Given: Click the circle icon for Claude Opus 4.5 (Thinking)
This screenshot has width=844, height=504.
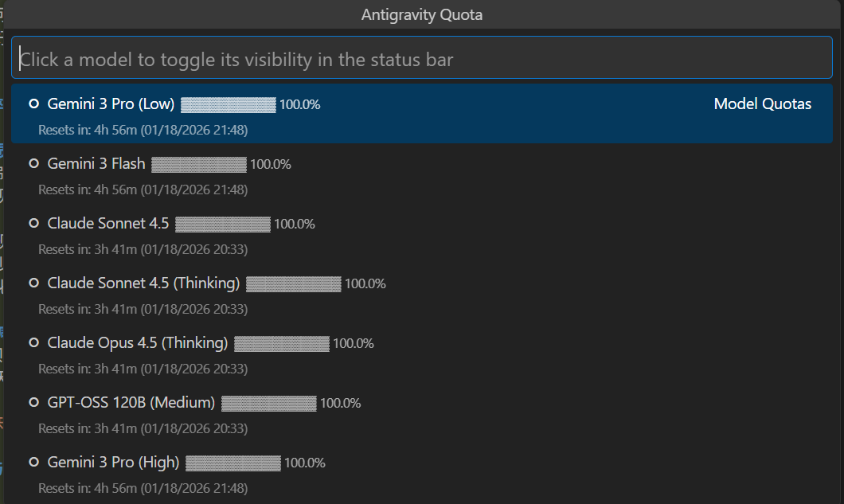Looking at the screenshot, I should [33, 342].
